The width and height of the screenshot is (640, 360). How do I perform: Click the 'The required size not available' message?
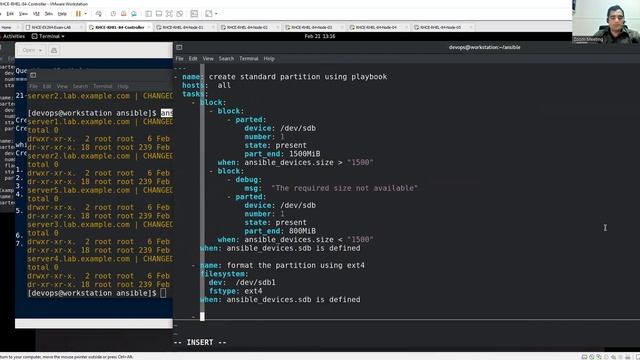click(x=344, y=188)
